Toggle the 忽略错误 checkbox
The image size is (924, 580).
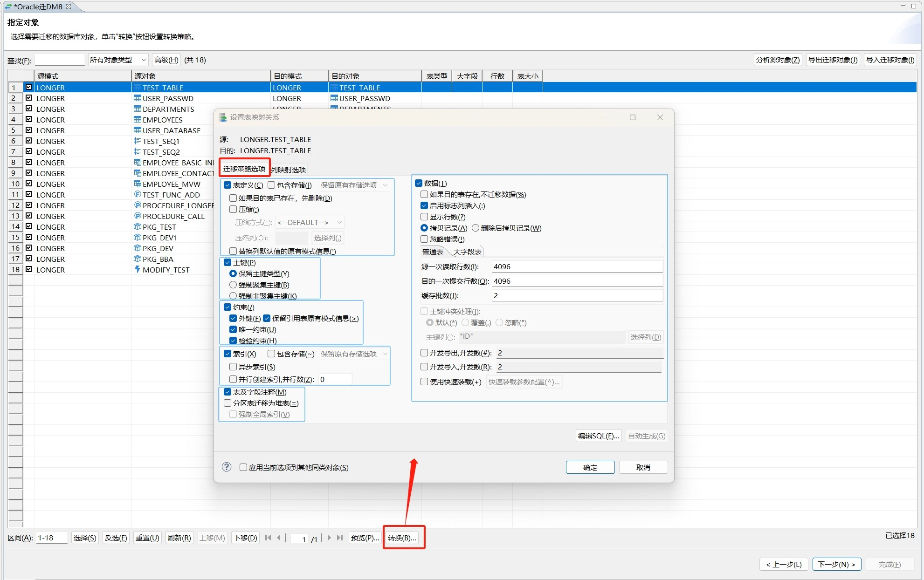point(424,239)
